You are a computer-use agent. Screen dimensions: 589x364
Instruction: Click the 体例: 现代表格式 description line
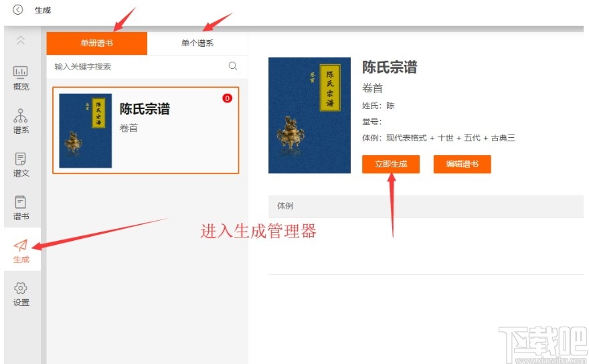(x=438, y=139)
